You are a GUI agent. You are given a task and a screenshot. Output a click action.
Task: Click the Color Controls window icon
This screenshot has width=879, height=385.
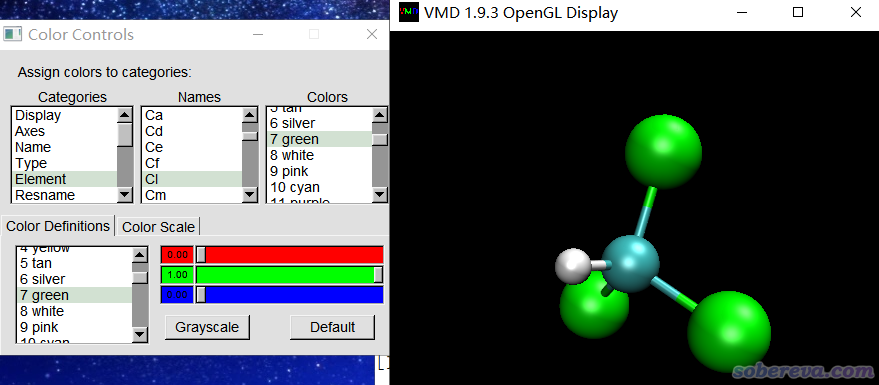[x=12, y=34]
